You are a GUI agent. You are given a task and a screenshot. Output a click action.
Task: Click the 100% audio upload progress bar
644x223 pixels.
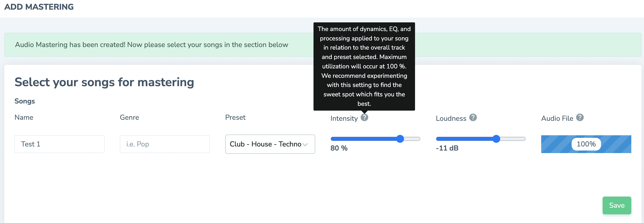point(586,144)
